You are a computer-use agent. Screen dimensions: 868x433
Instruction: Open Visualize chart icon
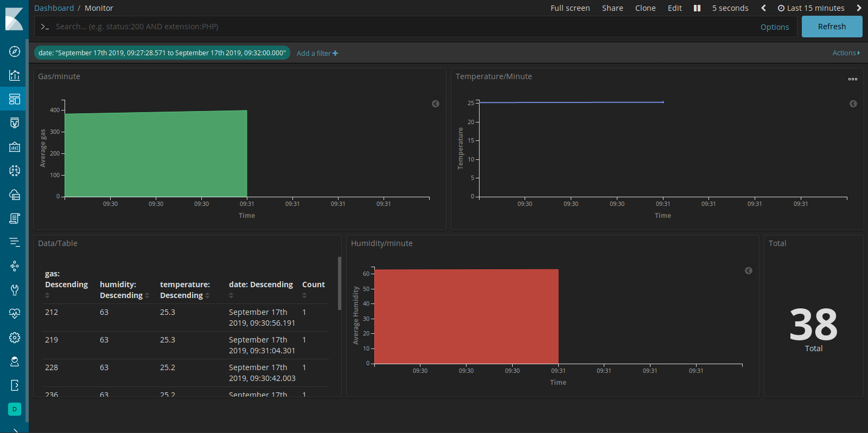pyautogui.click(x=15, y=75)
